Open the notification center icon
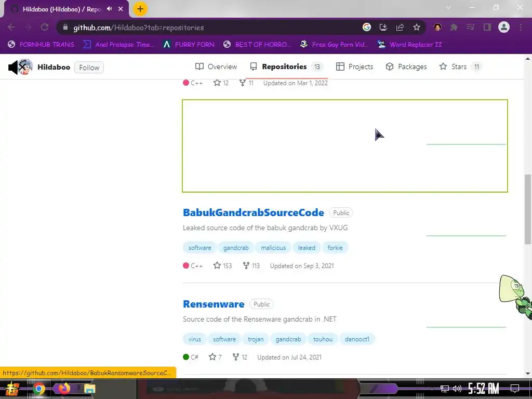 coord(515,389)
